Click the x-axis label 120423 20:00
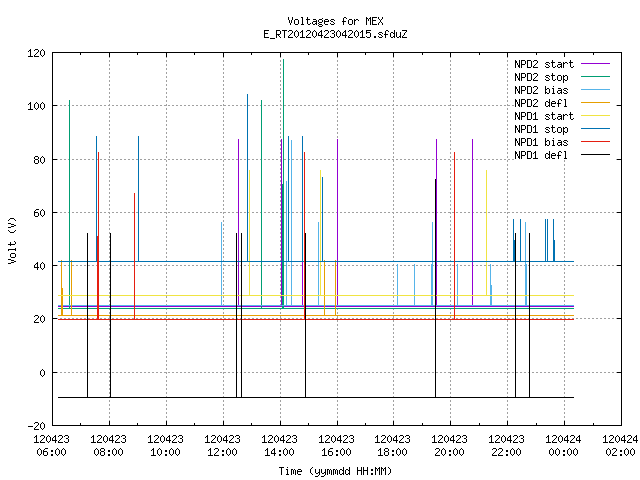 click(x=449, y=446)
